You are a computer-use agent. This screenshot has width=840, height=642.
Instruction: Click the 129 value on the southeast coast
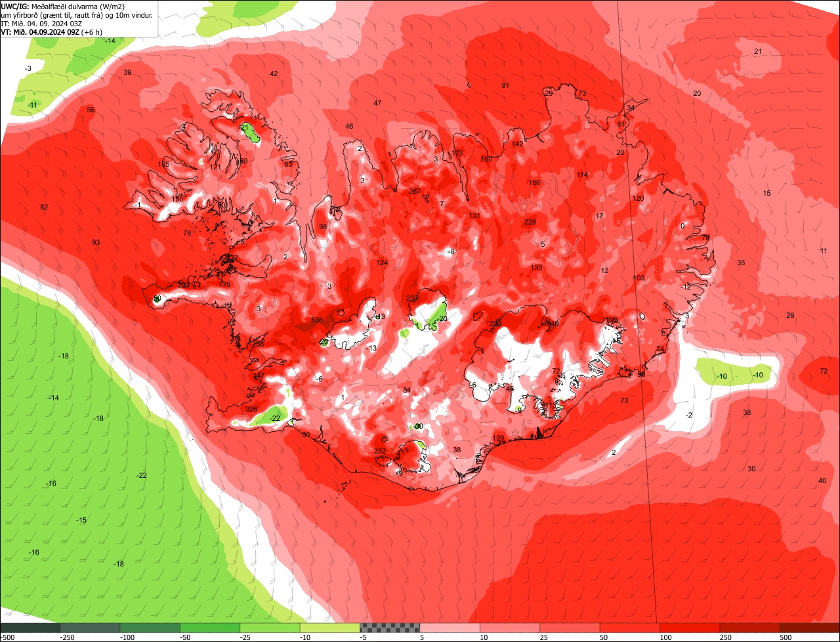499,438
